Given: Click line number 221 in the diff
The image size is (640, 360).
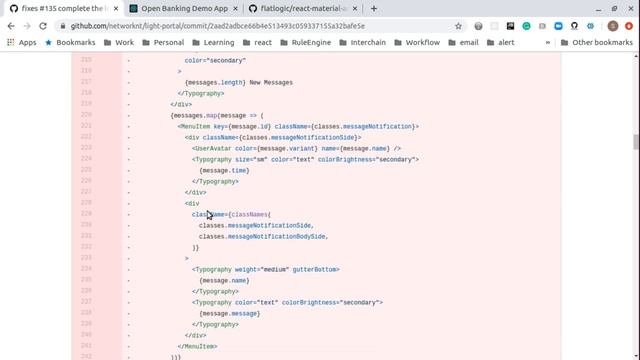Looking at the screenshot, I should pyautogui.click(x=86, y=126).
